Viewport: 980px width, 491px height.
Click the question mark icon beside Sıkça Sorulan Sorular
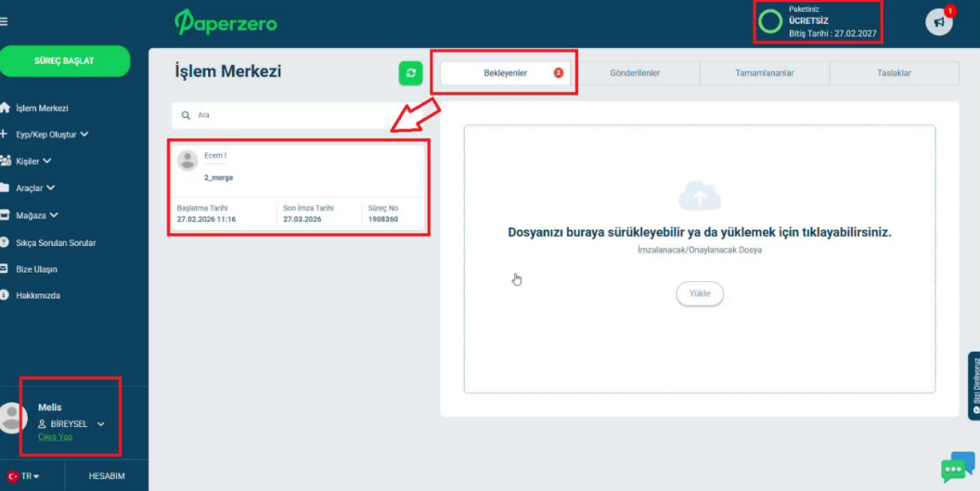click(5, 242)
